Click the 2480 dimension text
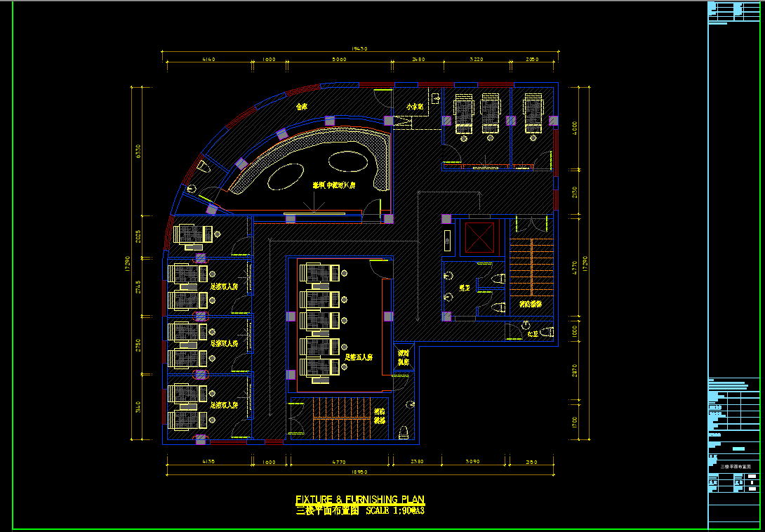This screenshot has width=765, height=532. pyautogui.click(x=418, y=60)
